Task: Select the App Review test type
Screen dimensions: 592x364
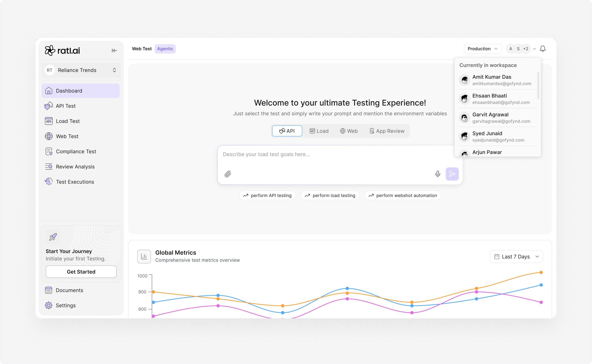Action: pyautogui.click(x=387, y=131)
